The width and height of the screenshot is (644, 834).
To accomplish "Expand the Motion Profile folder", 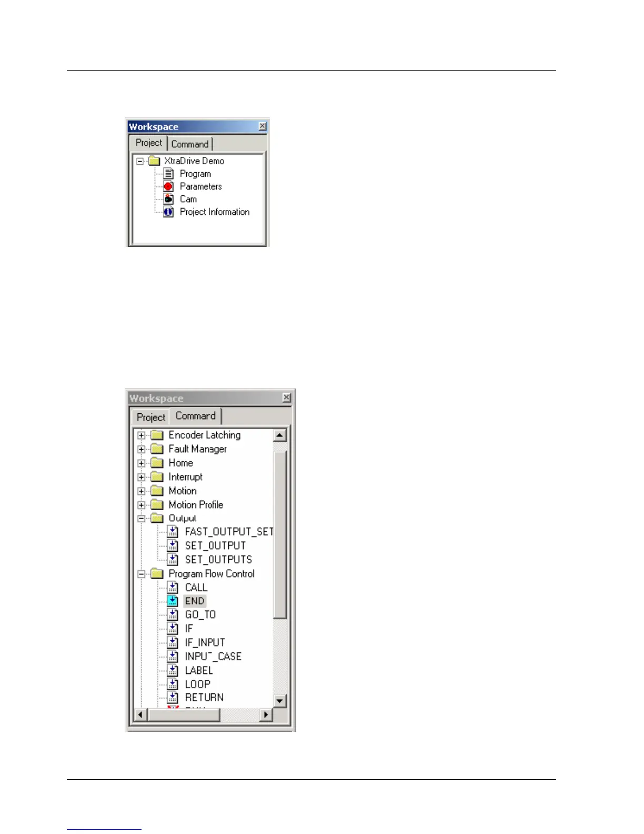I will click(x=141, y=505).
